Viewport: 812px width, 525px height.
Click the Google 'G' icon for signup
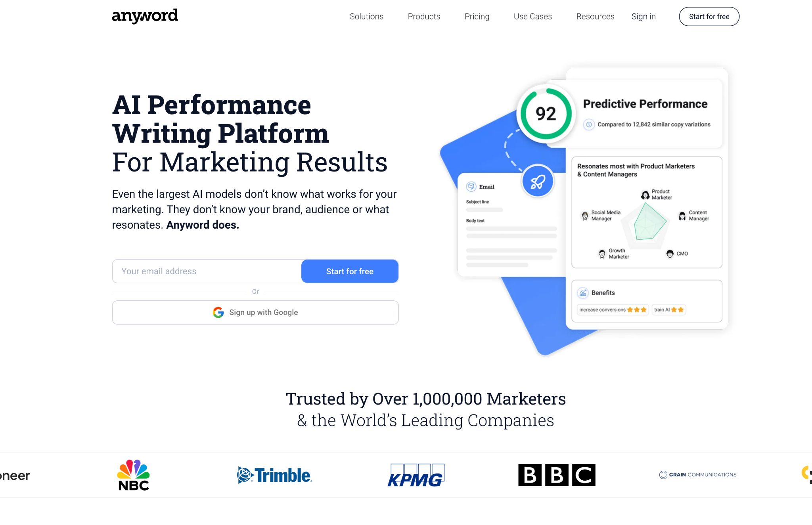click(218, 311)
